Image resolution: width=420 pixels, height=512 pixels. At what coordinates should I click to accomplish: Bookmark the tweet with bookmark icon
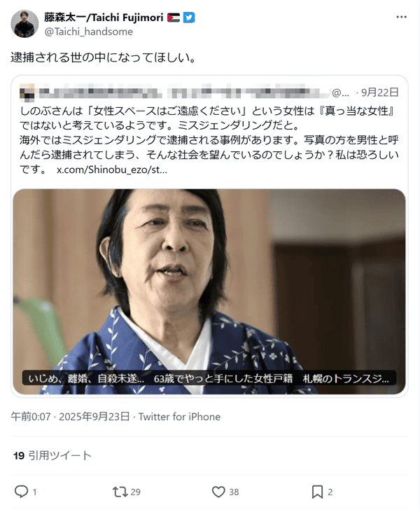(317, 492)
